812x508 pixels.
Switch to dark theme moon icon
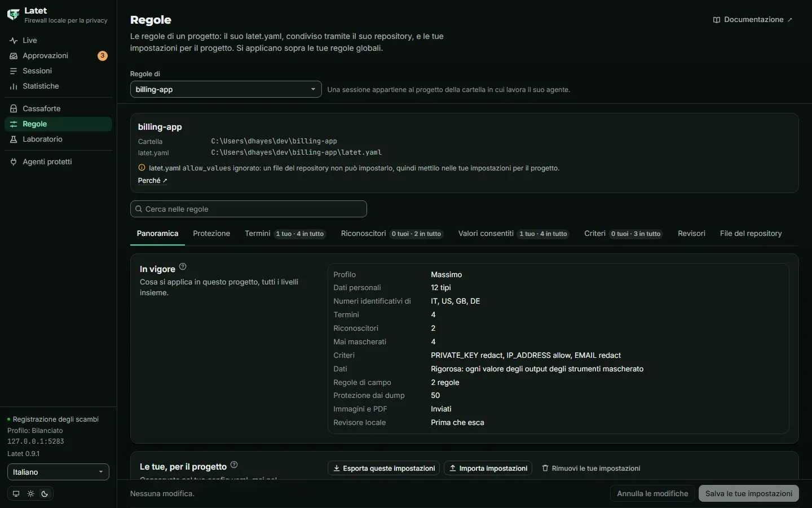45,494
